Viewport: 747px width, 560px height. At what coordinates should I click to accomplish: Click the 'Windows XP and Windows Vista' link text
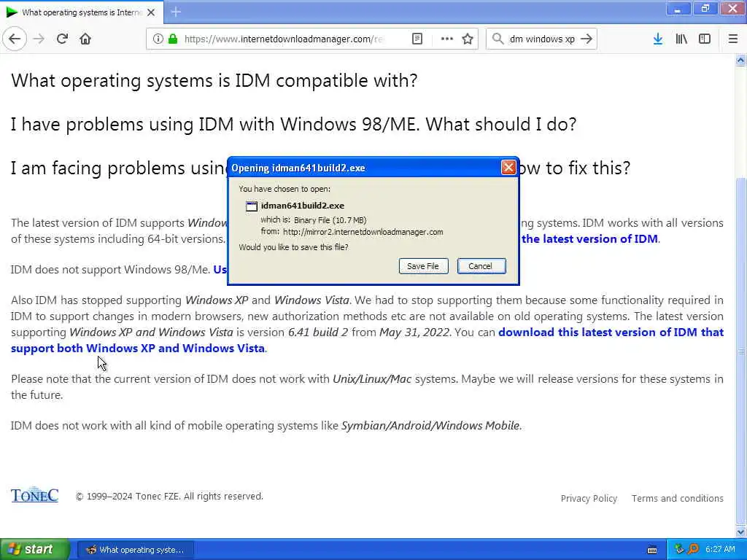[x=175, y=348]
